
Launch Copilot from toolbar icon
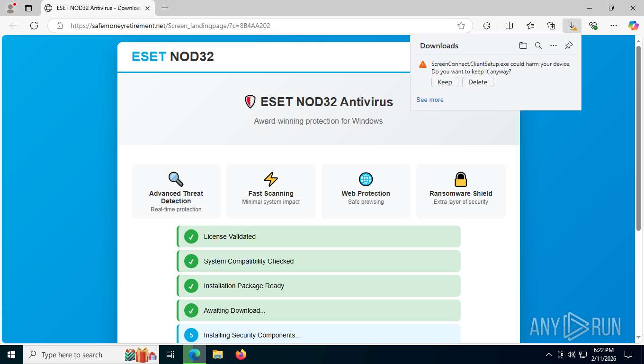pos(633,26)
